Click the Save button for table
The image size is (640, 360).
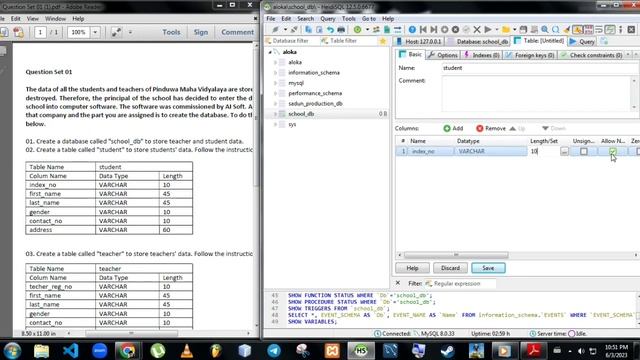488,268
